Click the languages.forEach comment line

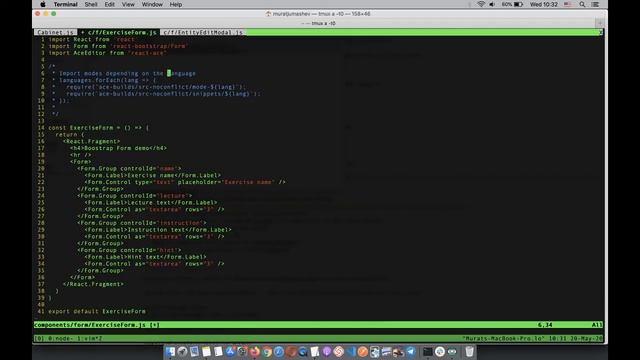pos(107,80)
